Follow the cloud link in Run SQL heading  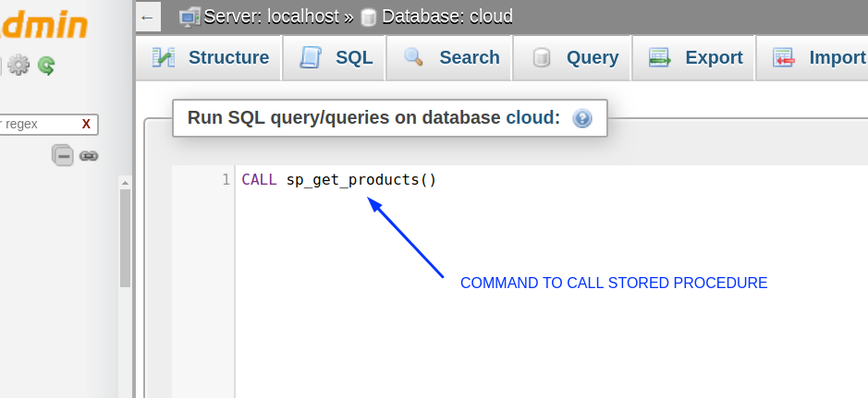point(531,118)
